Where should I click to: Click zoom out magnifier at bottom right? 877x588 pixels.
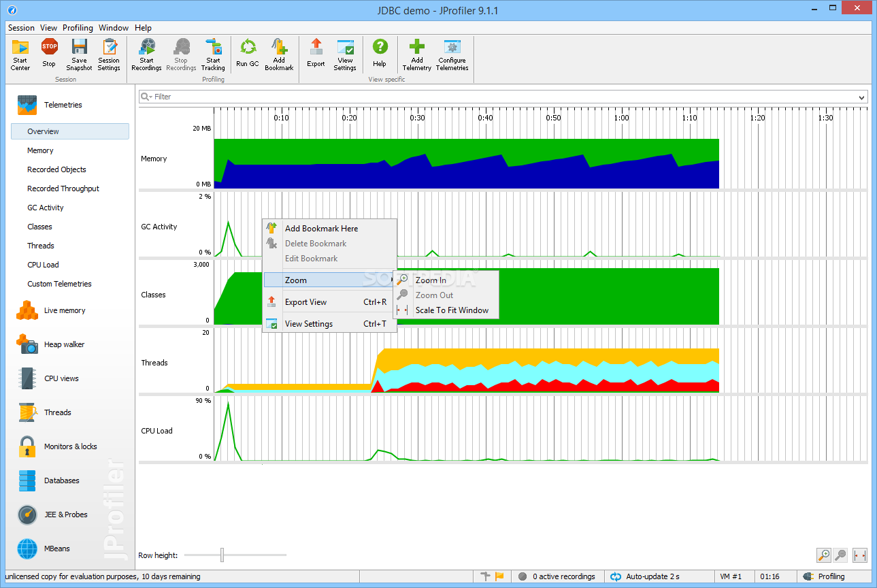[x=841, y=555]
